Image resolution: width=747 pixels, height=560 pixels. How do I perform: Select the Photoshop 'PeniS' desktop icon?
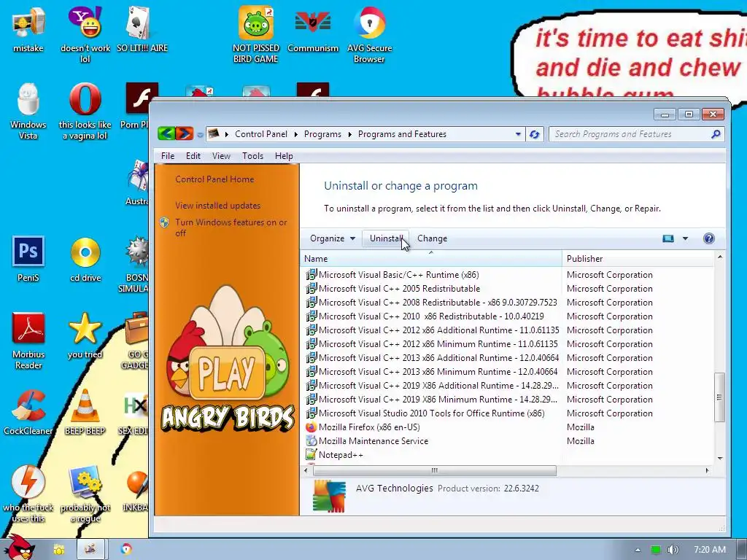coord(28,259)
